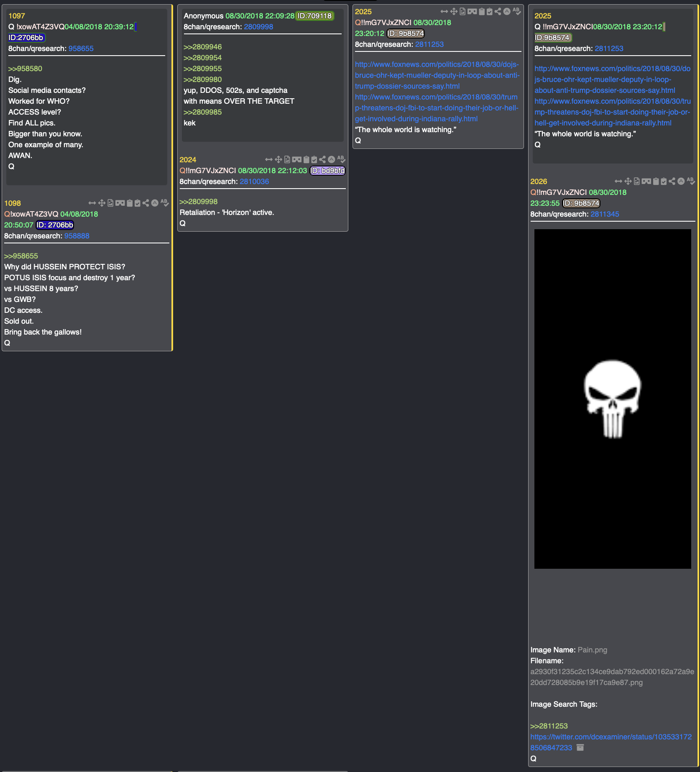Viewport: 700px width, 772px height.
Task: Open qresearch link 958888
Action: pyautogui.click(x=77, y=236)
